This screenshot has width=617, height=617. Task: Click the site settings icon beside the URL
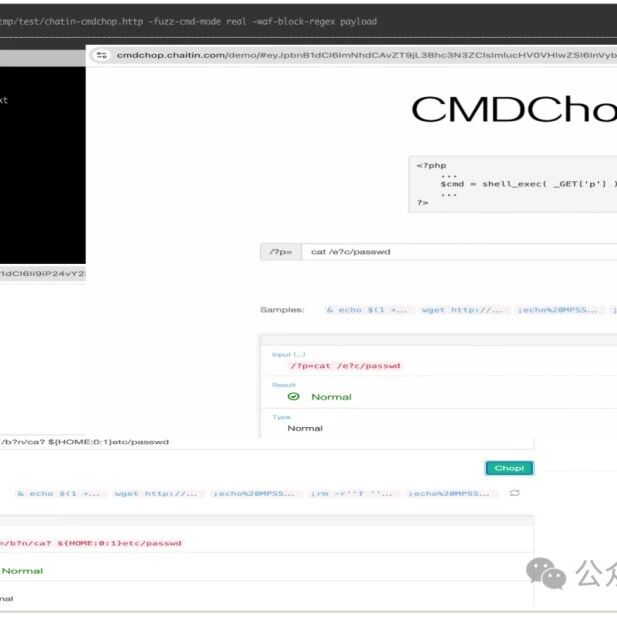coord(102,55)
